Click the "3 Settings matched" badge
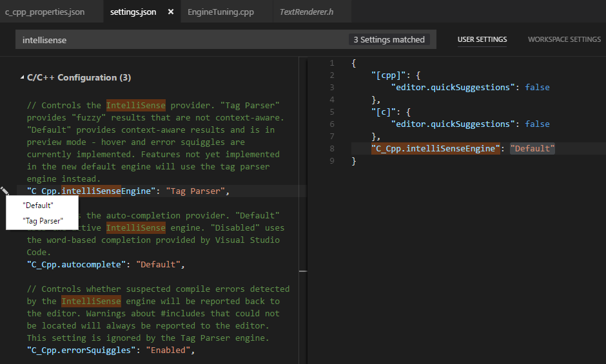Viewport: 606px width, 364px height. tap(389, 40)
